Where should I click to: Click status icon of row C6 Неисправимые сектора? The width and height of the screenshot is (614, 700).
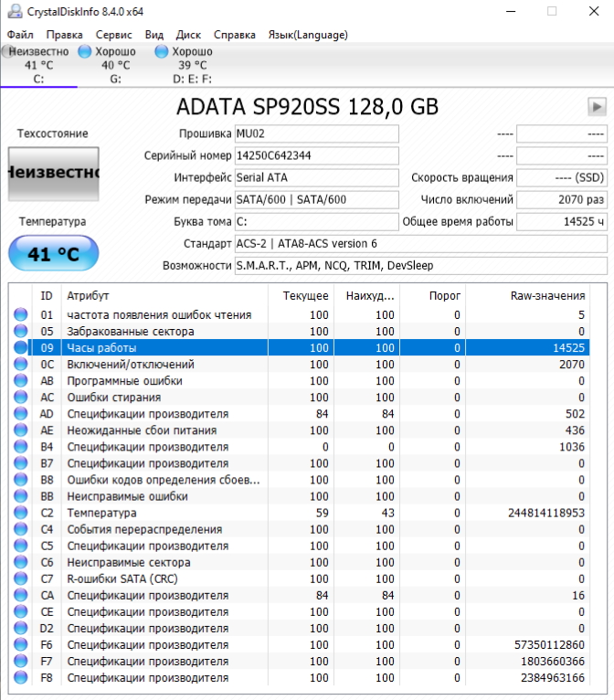(20, 563)
